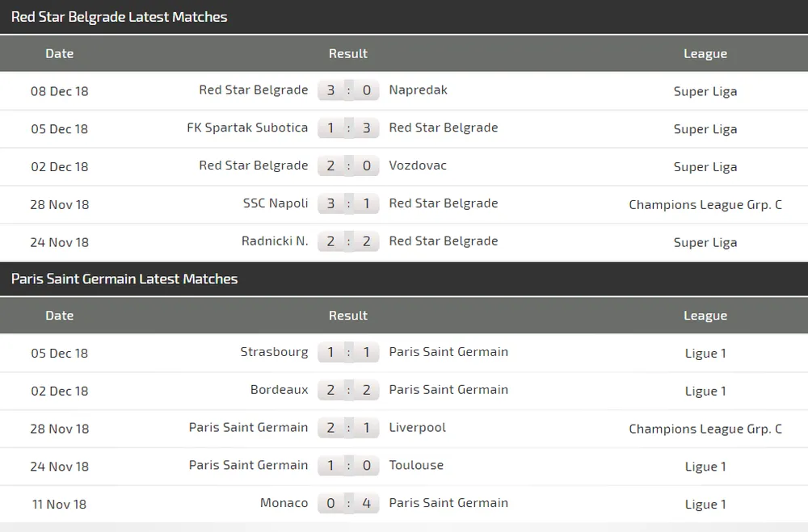Open the Radnicki N. team link
Image resolution: width=808 pixels, height=532 pixels.
275,241
